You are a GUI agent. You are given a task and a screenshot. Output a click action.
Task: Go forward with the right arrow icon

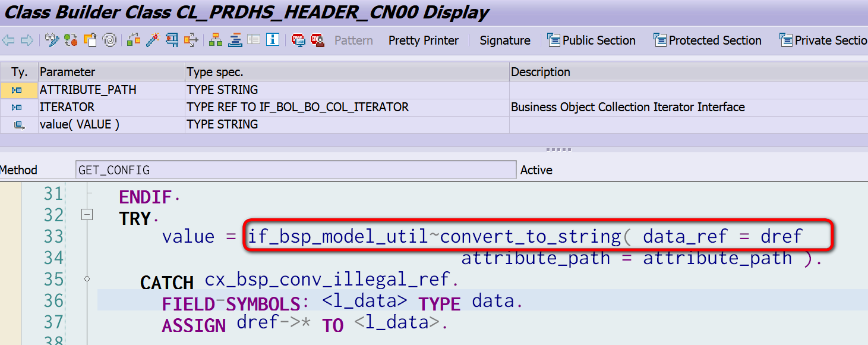27,40
